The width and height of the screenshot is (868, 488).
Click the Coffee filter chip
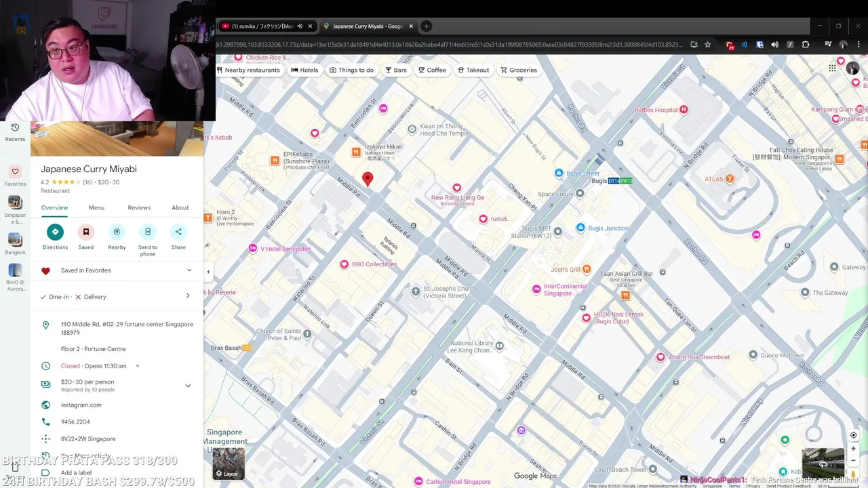[432, 70]
